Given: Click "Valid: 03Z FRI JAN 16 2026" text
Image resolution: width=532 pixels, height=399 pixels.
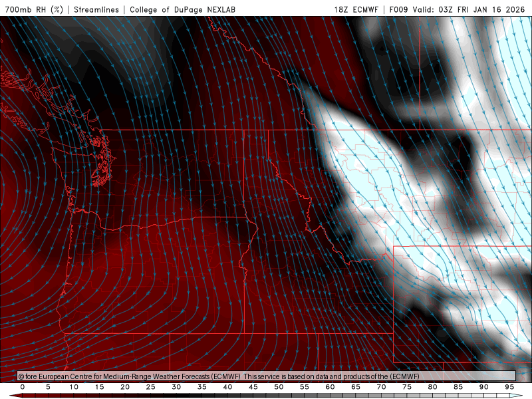Looking at the screenshot, I should 469,9.
